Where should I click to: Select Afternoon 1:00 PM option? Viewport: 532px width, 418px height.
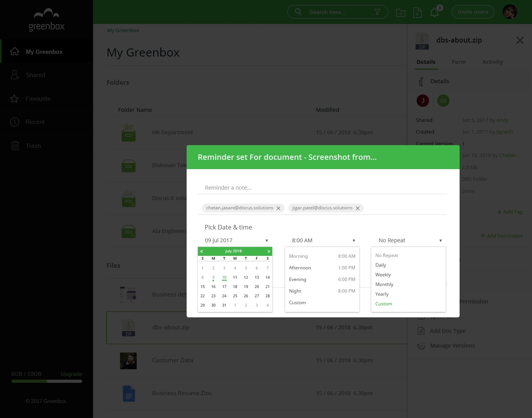(322, 268)
